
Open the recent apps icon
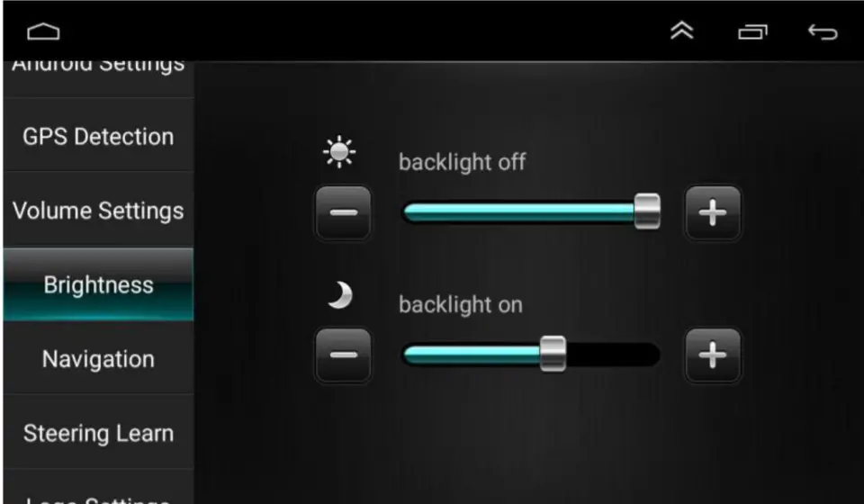click(x=752, y=31)
